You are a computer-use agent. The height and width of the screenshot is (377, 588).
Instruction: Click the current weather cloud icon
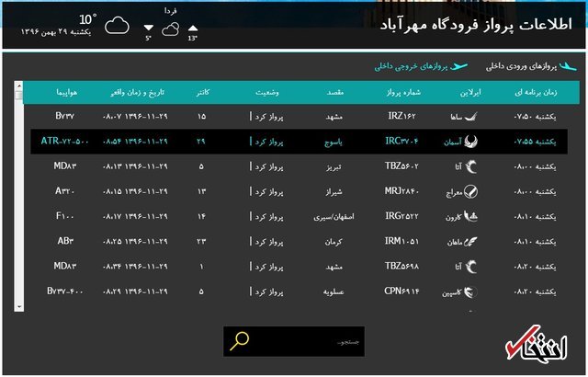click(x=117, y=26)
